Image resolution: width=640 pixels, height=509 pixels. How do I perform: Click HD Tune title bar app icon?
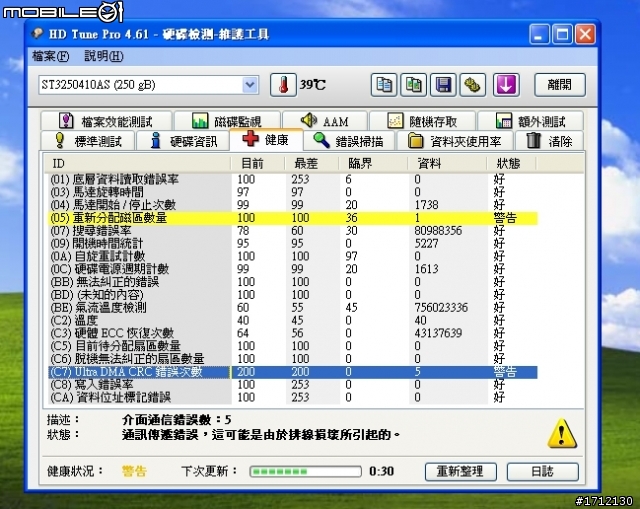[x=38, y=33]
